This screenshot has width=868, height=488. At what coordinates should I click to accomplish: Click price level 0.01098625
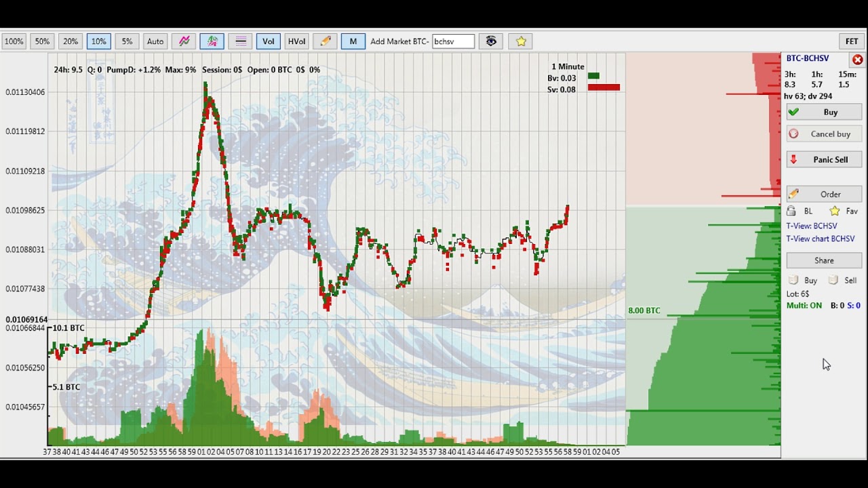(25, 210)
